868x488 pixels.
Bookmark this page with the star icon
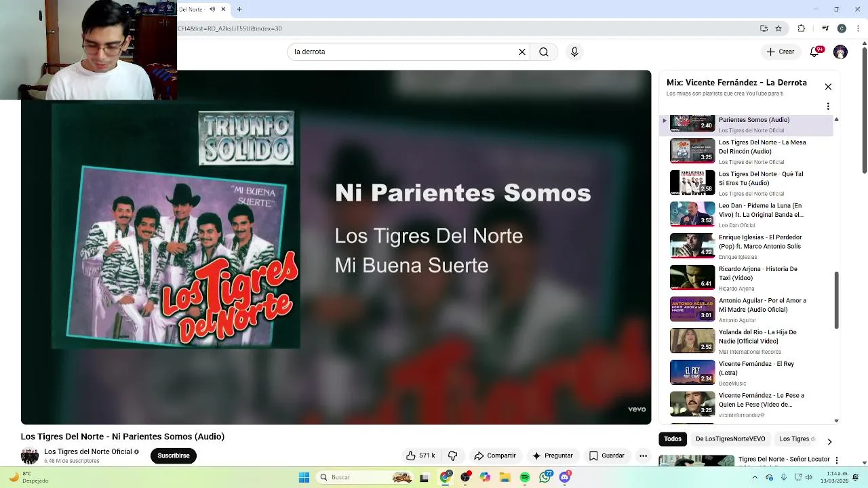[778, 28]
